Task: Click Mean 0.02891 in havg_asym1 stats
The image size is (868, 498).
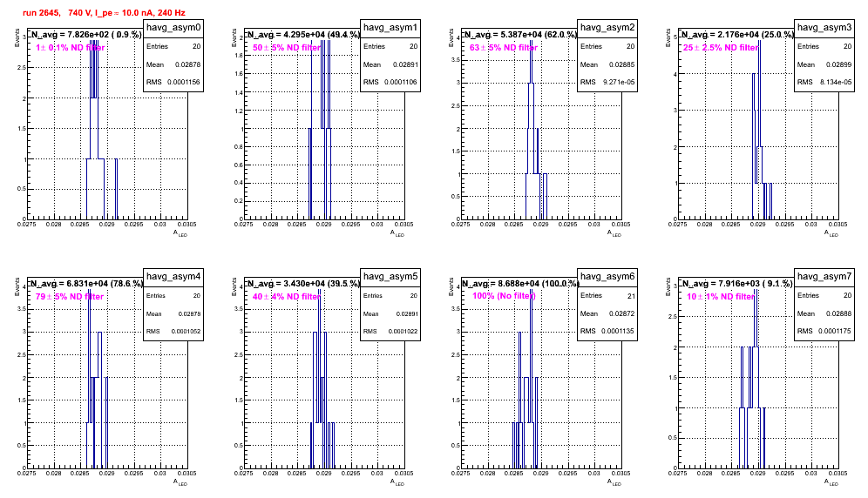Action: tap(390, 64)
